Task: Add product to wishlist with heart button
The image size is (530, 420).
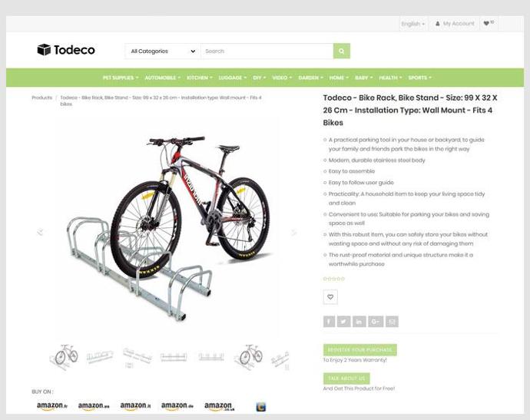Action: 330,297
